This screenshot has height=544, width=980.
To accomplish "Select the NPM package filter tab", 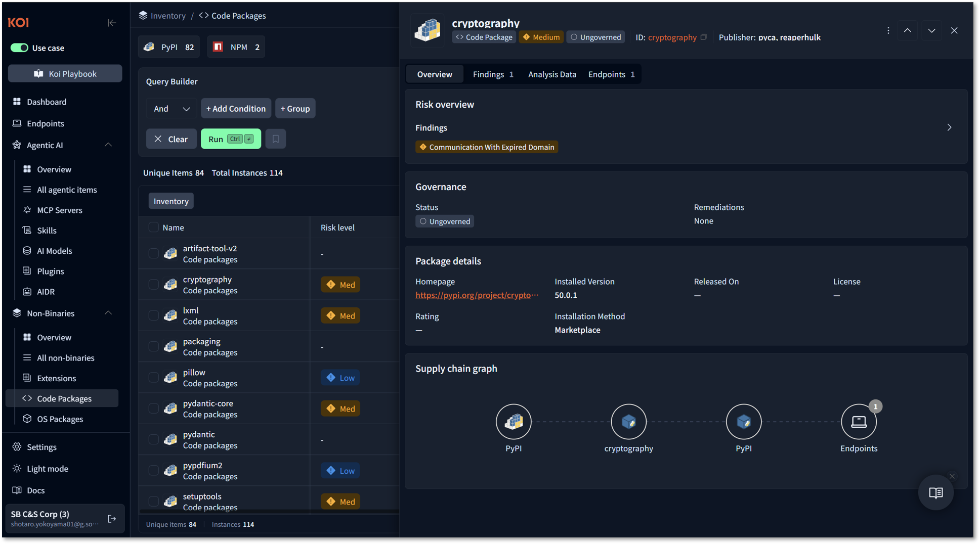I will tap(236, 47).
